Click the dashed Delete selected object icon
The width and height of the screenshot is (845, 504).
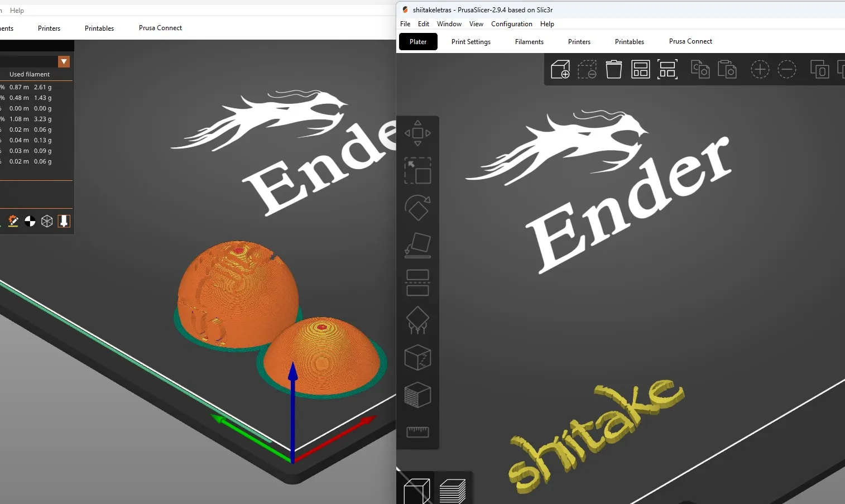[587, 69]
